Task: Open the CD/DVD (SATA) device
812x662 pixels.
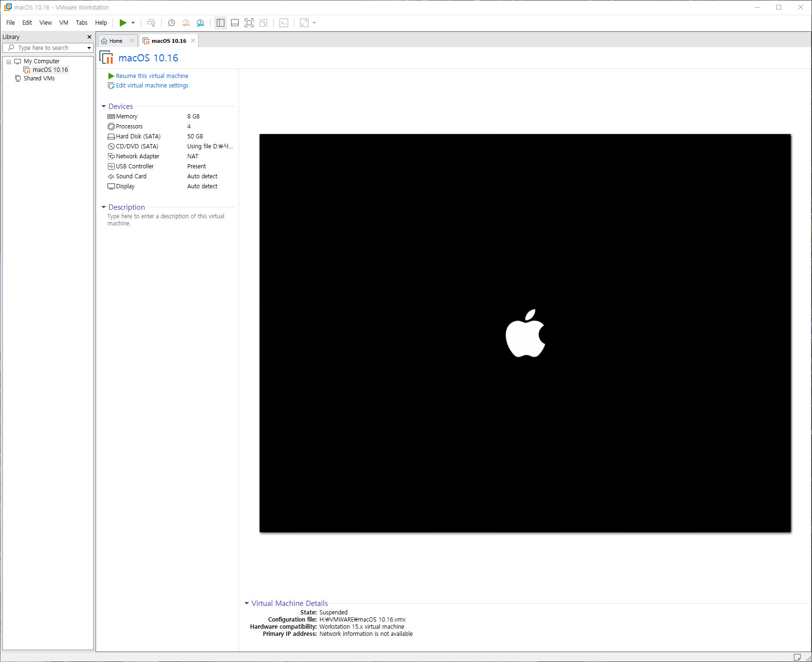Action: [170, 146]
